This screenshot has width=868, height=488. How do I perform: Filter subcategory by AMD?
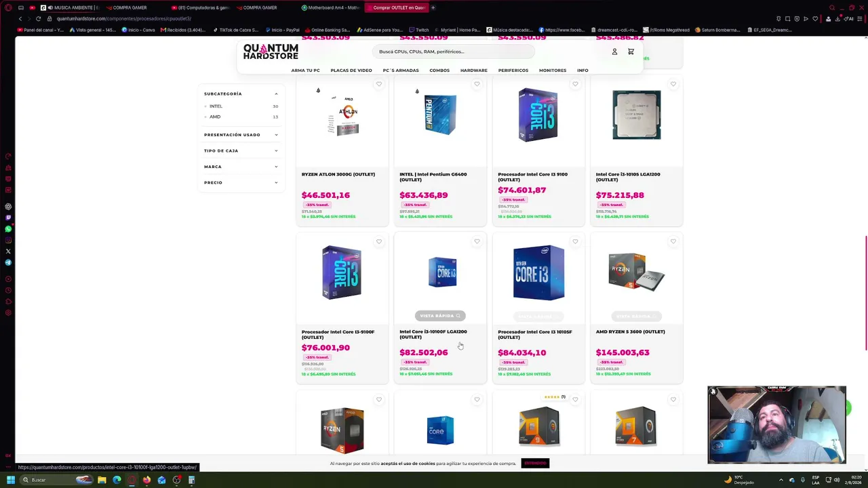point(214,117)
